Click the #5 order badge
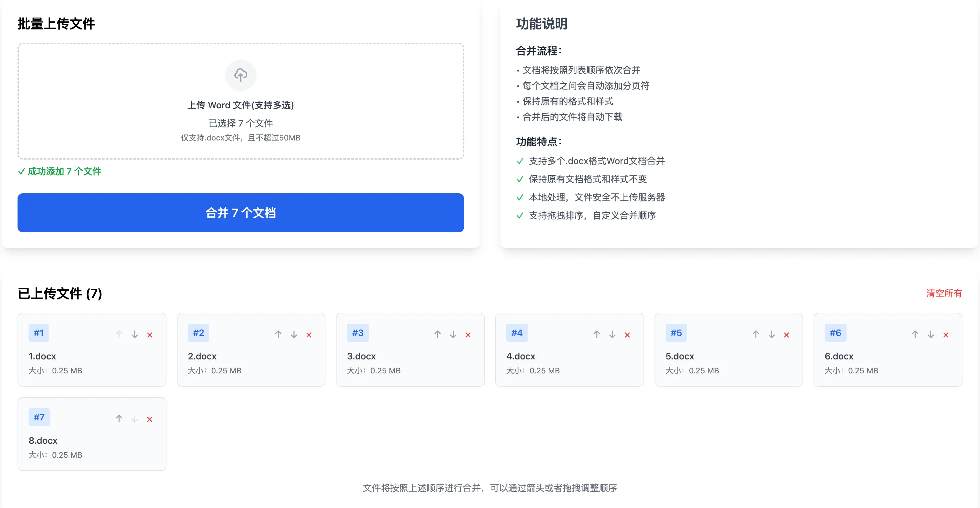Screen dimensions: 980x508 coord(676,333)
